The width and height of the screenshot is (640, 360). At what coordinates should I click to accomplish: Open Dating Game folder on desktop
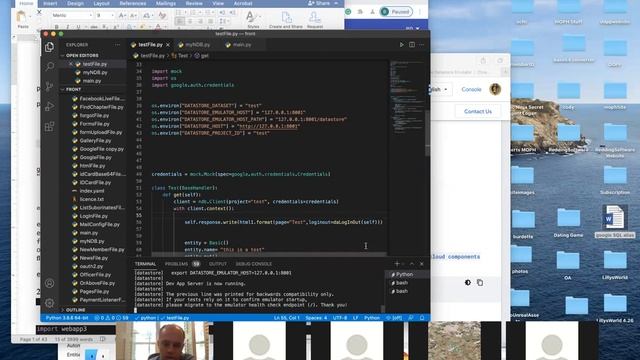(x=568, y=223)
